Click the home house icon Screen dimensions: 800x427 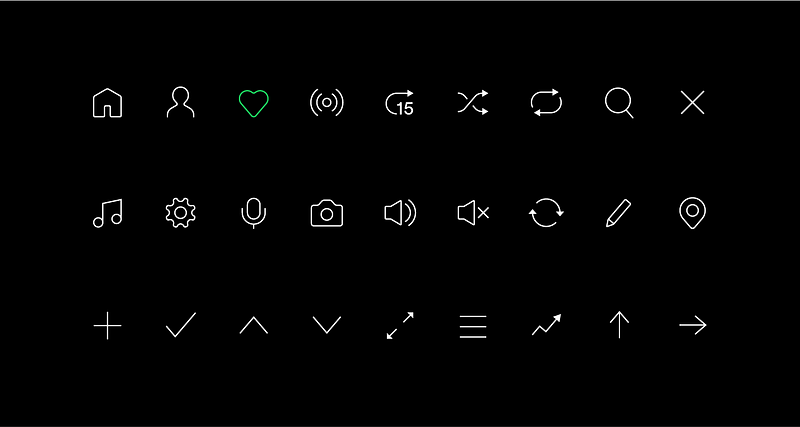[x=107, y=103]
